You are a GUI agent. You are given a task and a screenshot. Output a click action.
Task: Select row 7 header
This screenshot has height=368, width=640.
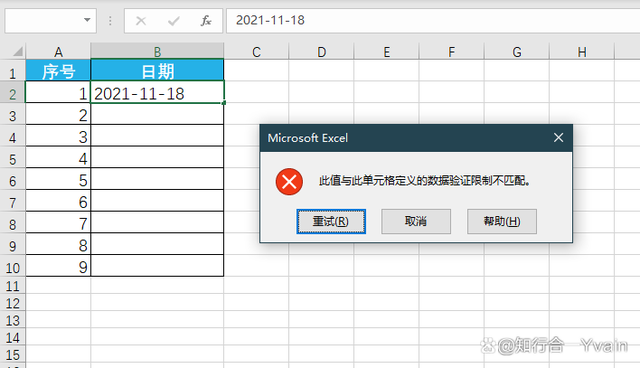tap(13, 201)
